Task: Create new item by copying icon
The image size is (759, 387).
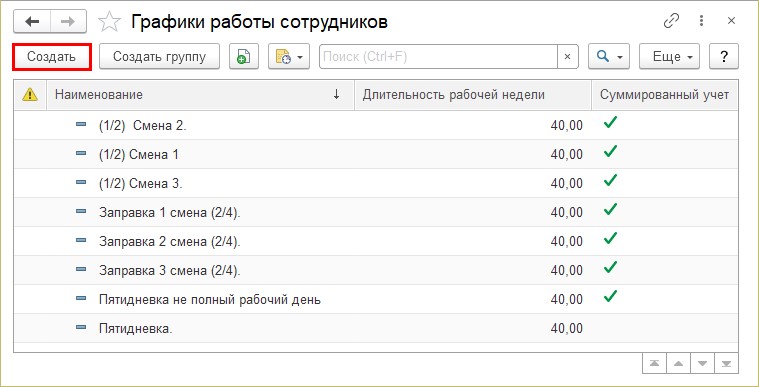Action: point(244,57)
